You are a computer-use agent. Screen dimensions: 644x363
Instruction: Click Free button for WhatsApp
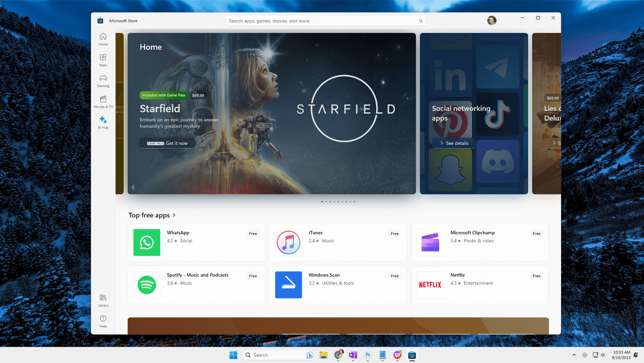253,234
